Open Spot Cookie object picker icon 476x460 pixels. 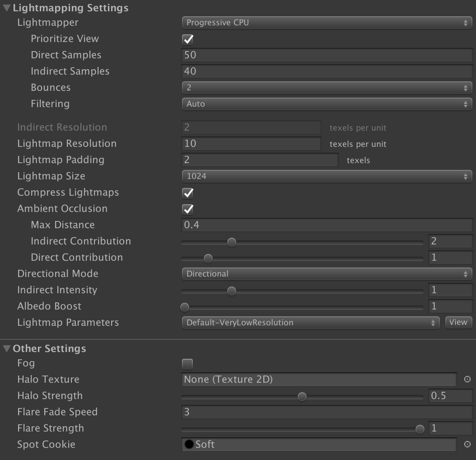point(467,445)
